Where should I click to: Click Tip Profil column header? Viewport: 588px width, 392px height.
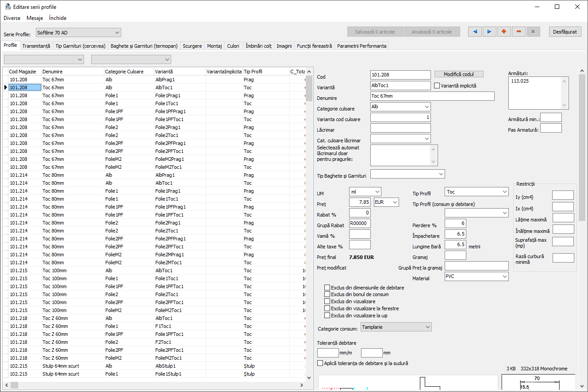[x=265, y=72]
